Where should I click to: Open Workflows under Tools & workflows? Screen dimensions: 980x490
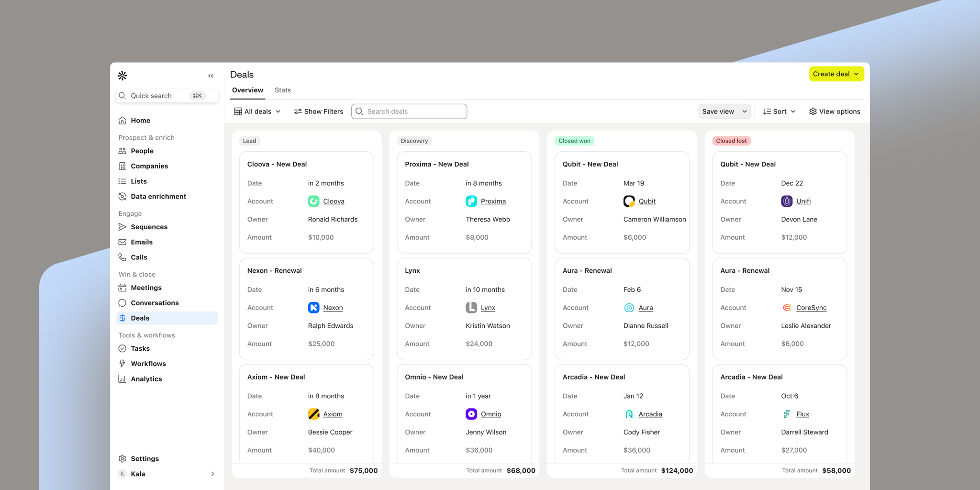click(148, 363)
